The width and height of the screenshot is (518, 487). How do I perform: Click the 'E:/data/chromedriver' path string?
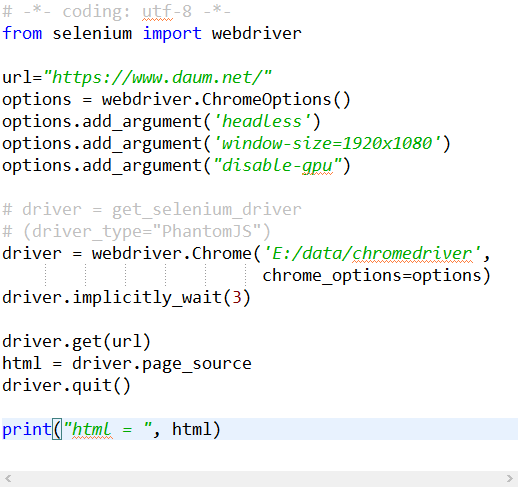372,254
